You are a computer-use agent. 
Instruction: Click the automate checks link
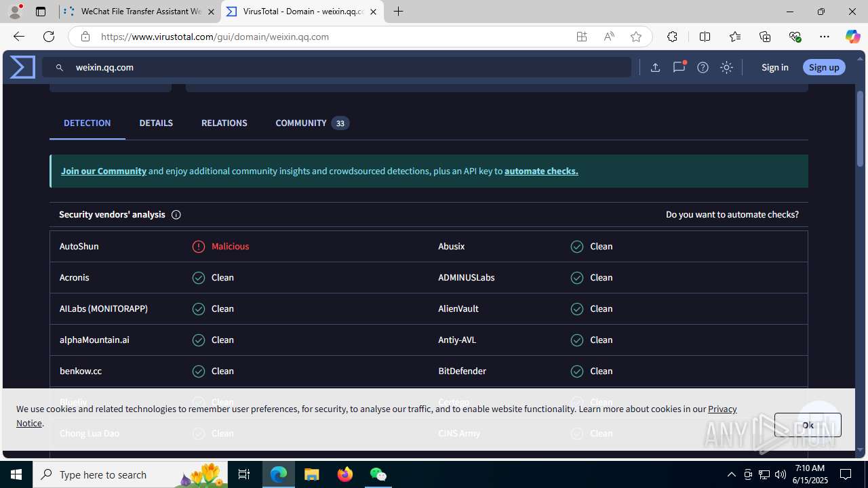(x=541, y=171)
